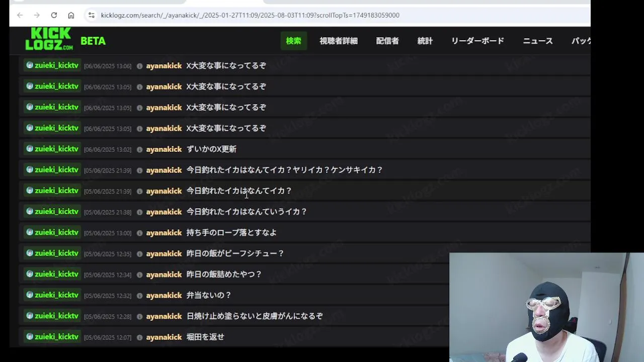
Task: Open the ニュース navigation item
Action: (x=538, y=41)
